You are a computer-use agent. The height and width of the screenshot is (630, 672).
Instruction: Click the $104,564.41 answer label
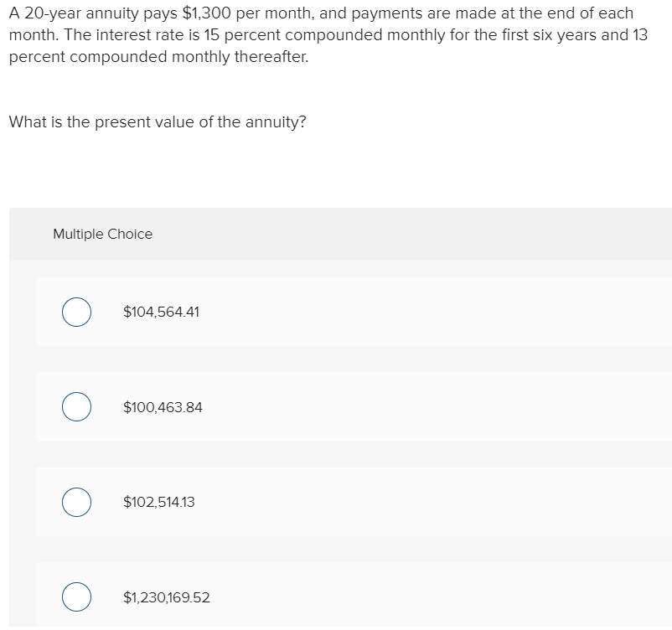[161, 312]
